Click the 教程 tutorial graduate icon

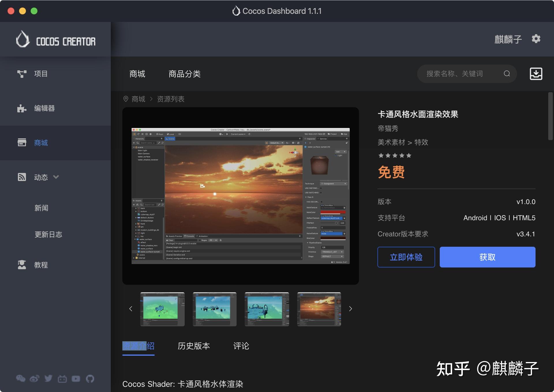pos(22,265)
